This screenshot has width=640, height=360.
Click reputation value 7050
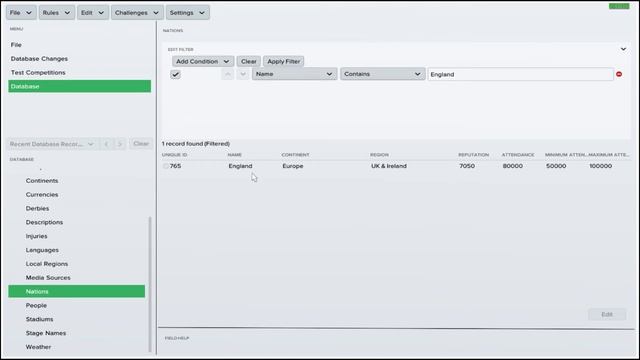pos(467,166)
